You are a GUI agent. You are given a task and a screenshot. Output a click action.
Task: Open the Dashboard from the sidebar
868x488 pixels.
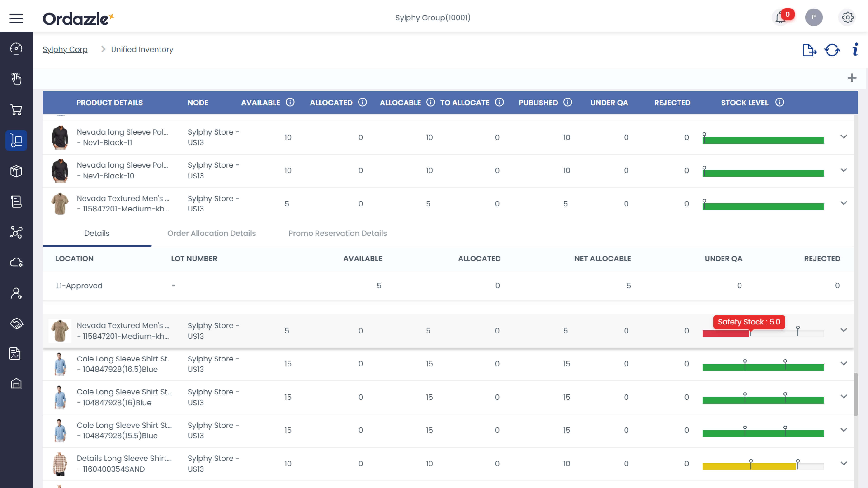pos(16,48)
